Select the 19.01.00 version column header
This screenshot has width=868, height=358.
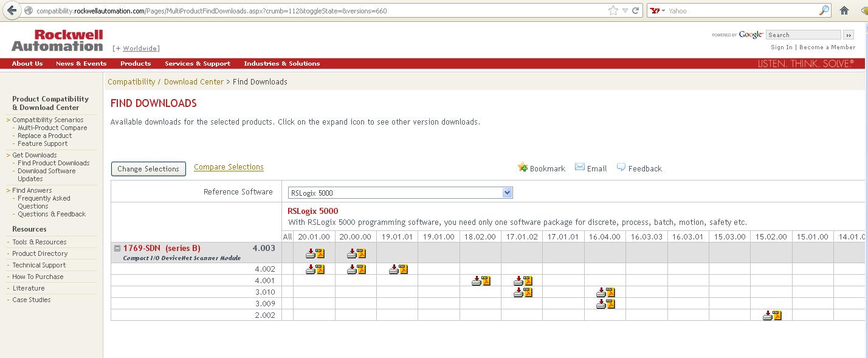(439, 236)
